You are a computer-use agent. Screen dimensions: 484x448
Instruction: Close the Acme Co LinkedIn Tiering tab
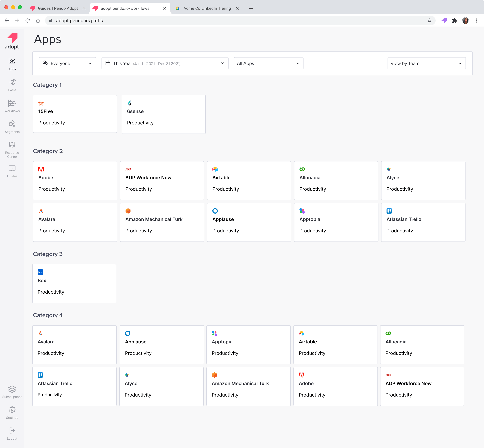tap(237, 8)
